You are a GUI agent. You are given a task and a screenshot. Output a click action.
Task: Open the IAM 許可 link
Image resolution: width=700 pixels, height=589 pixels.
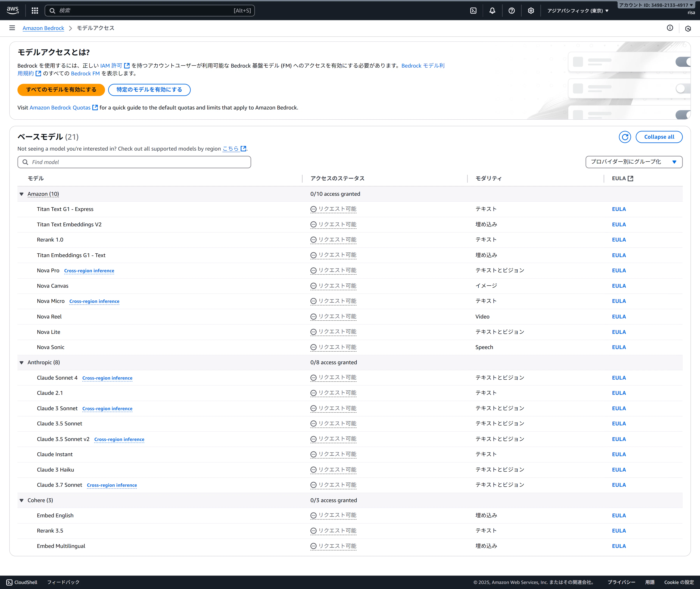tap(111, 66)
